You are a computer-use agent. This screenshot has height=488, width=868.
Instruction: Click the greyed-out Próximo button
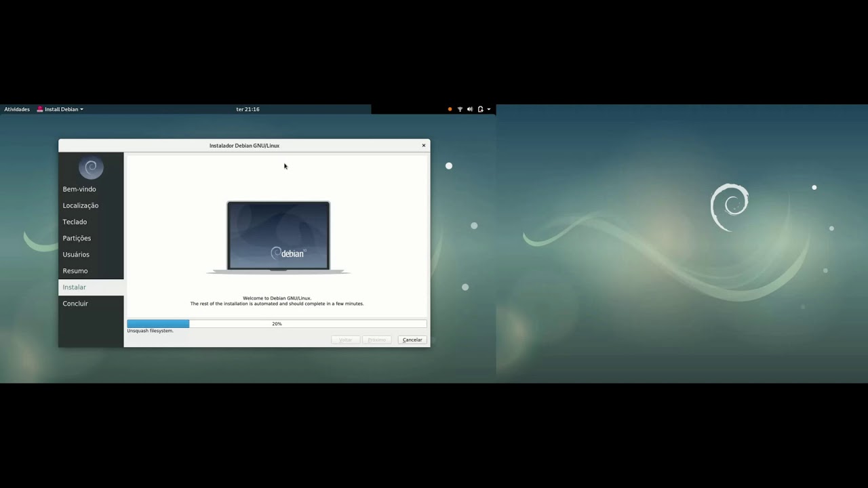pyautogui.click(x=377, y=340)
